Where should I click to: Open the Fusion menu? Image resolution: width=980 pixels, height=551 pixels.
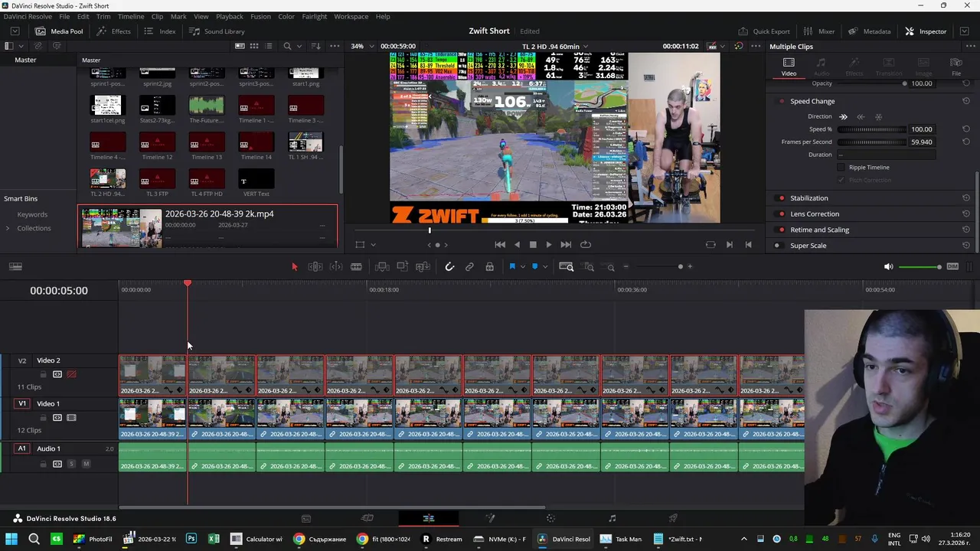click(x=260, y=16)
